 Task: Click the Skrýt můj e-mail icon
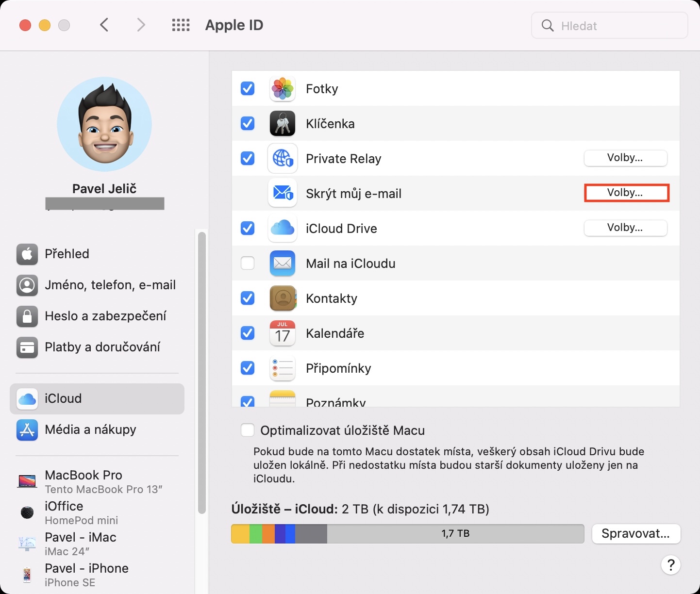pos(283,194)
